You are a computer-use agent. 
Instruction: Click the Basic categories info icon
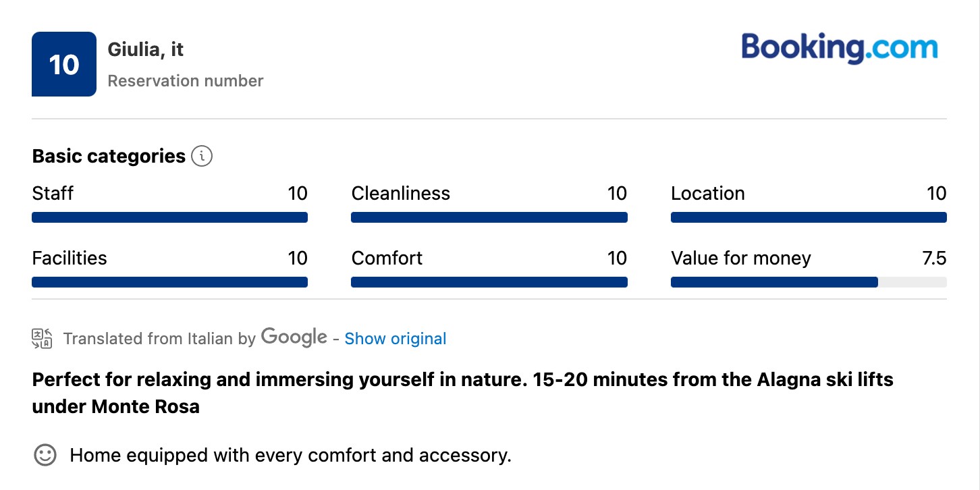click(202, 157)
